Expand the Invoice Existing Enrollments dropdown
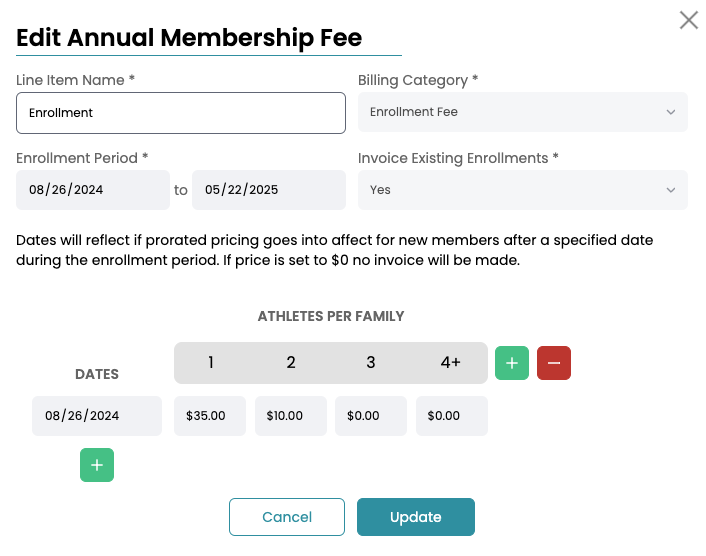Viewport: 706px width, 556px height. pyautogui.click(x=522, y=190)
